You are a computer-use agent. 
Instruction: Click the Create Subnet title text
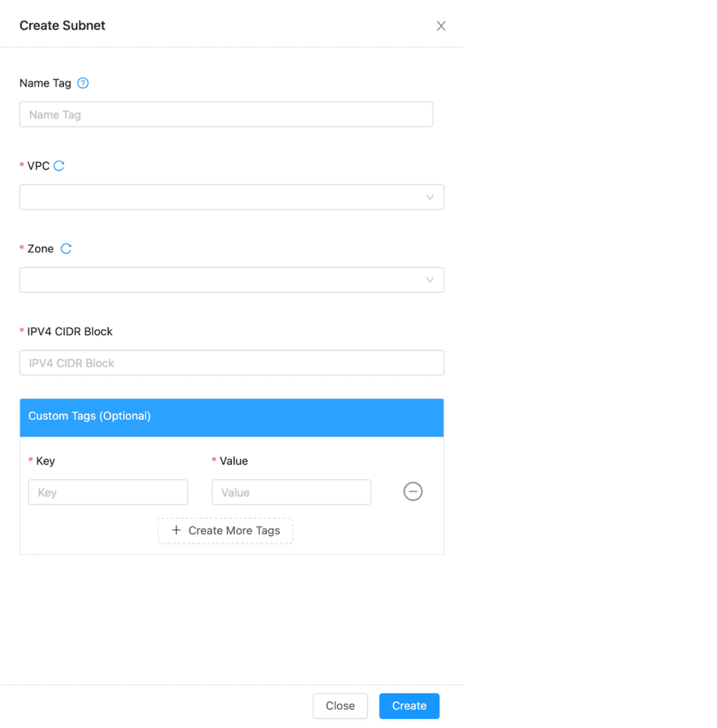(62, 26)
